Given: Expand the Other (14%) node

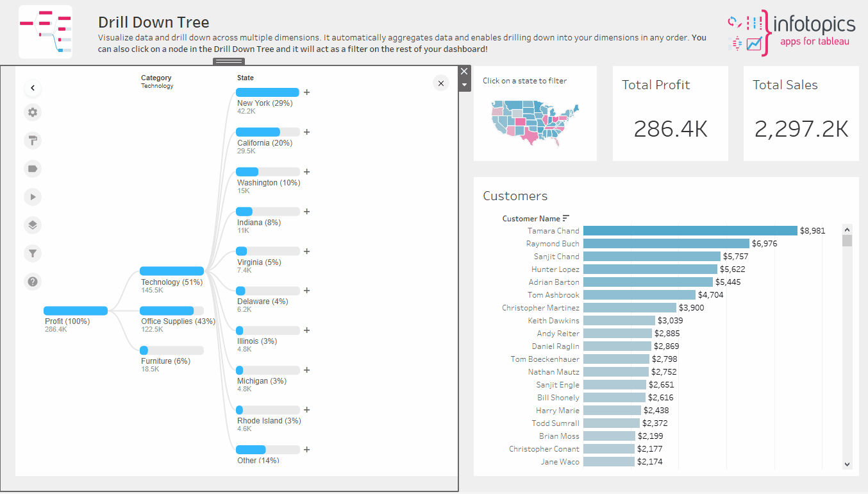Looking at the screenshot, I should tap(307, 450).
